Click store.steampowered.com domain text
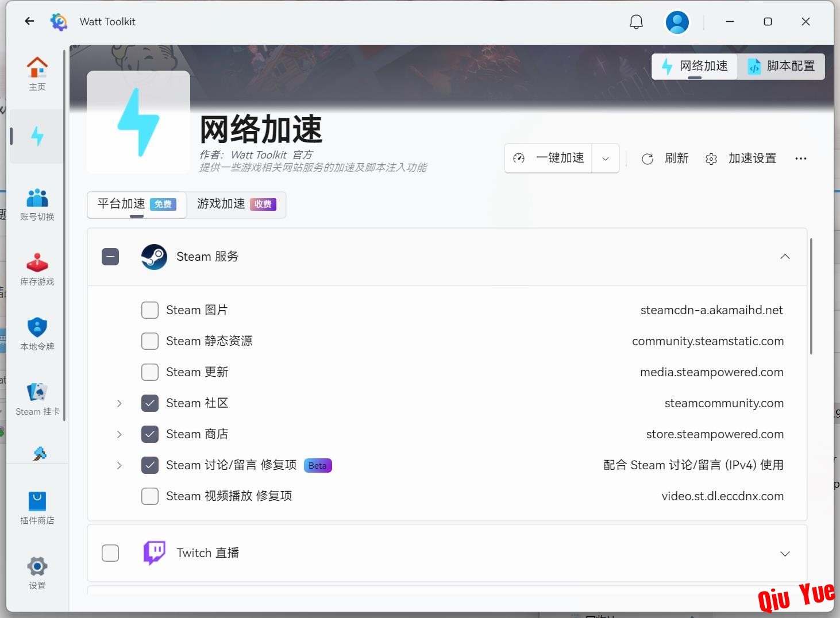840x618 pixels. 715,434
